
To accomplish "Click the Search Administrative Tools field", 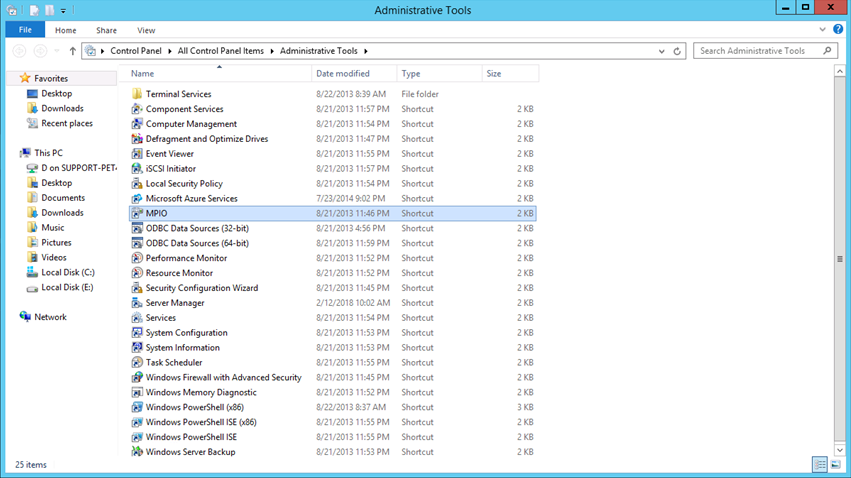I will pos(758,51).
